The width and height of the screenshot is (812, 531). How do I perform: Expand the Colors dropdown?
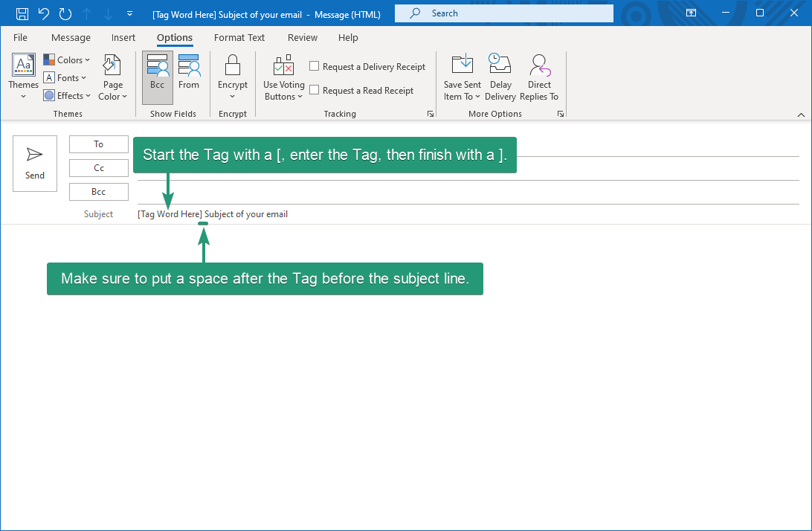67,60
